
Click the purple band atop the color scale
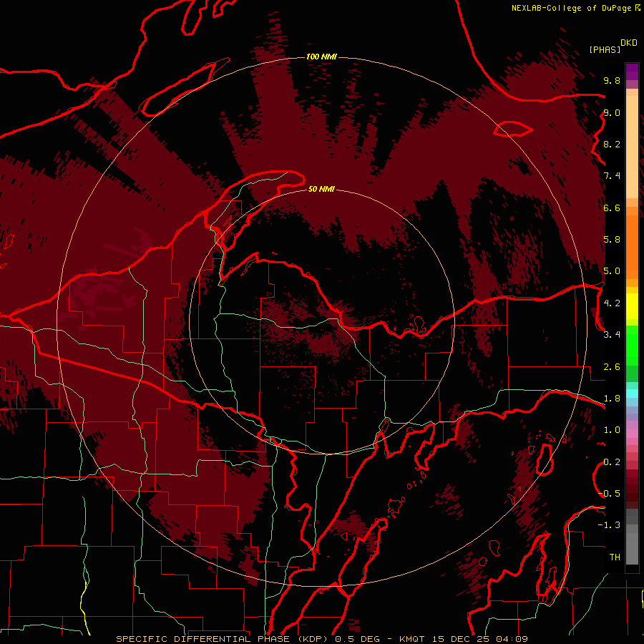[632, 72]
